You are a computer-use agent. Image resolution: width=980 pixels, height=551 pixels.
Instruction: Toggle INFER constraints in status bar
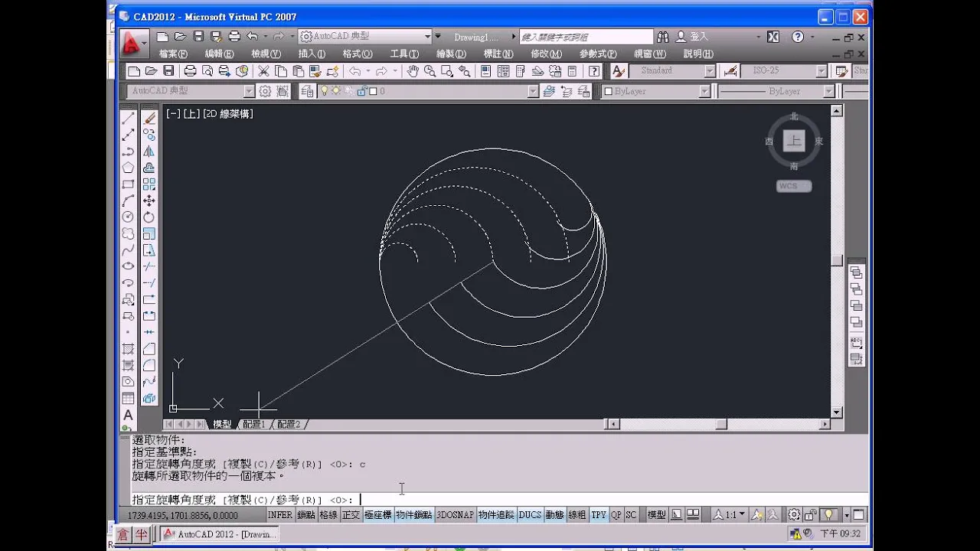(x=279, y=515)
